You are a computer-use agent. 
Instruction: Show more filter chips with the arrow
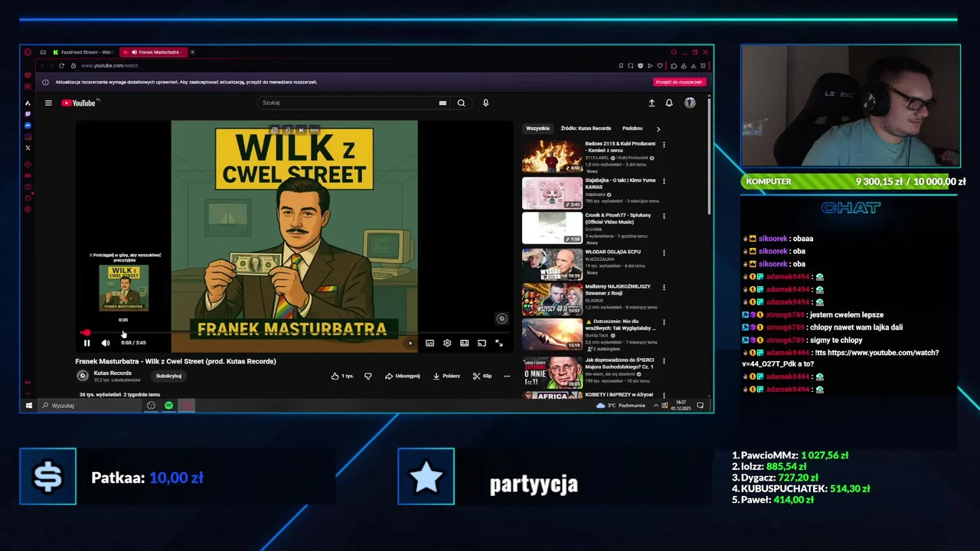(658, 129)
